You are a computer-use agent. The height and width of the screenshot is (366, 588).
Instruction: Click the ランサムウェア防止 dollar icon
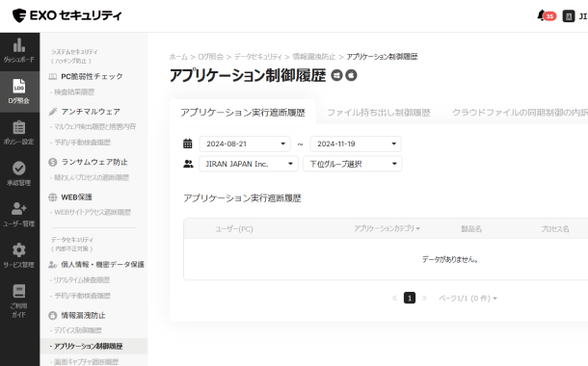[53, 162]
